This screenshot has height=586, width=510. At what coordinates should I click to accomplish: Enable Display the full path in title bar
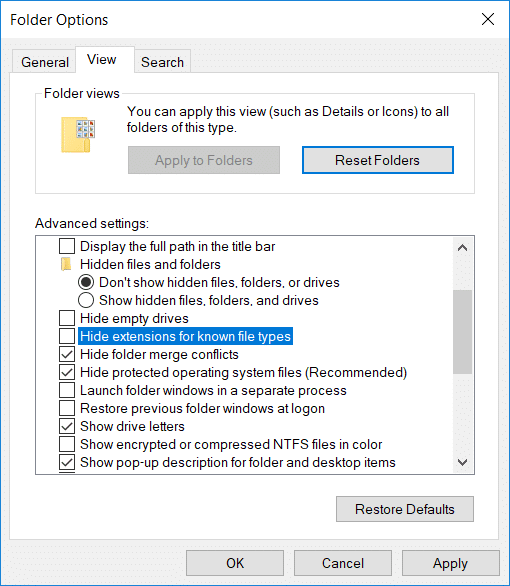click(x=67, y=246)
